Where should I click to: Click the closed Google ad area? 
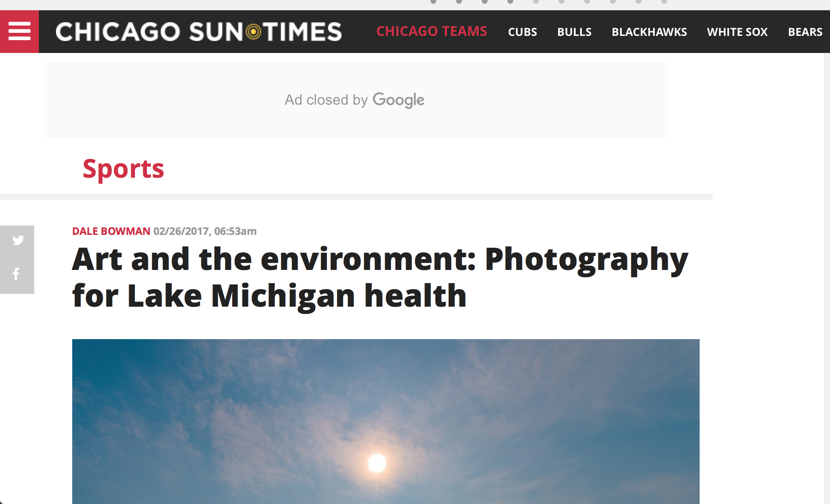pos(356,100)
